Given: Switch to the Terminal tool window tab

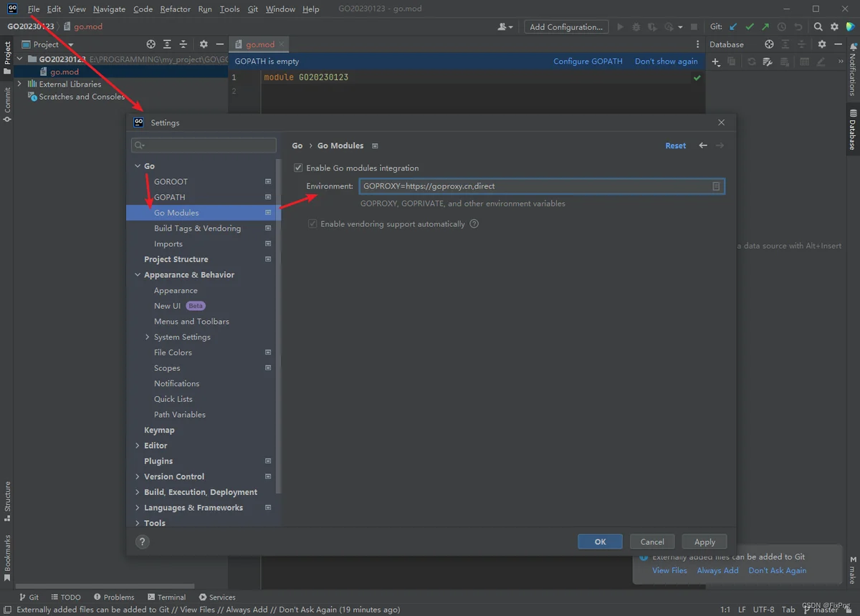Looking at the screenshot, I should tap(166, 597).
